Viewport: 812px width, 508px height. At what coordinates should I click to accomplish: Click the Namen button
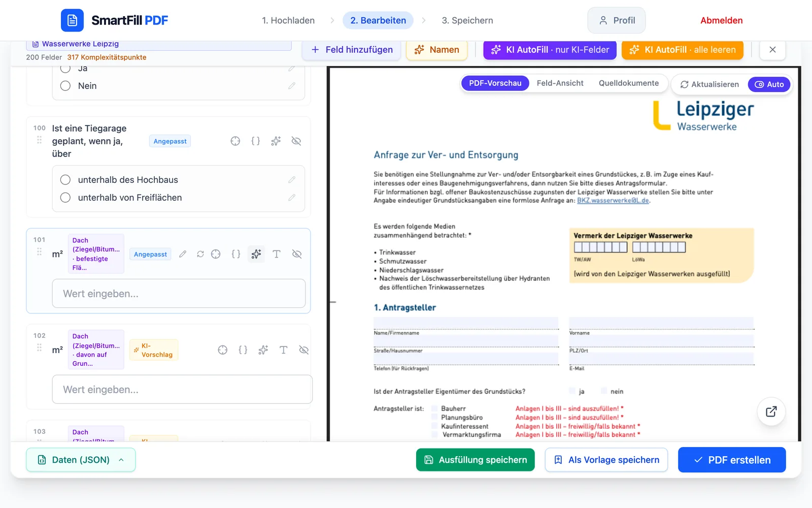coord(436,50)
